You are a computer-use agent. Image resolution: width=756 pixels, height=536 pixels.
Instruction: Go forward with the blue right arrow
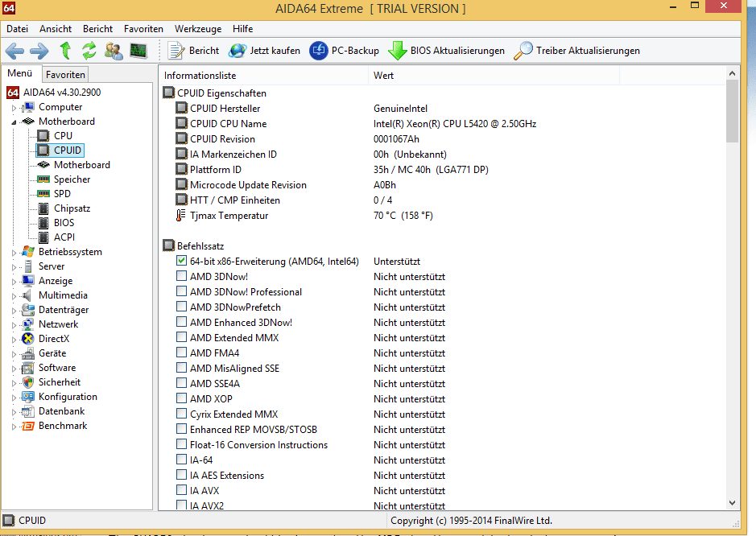(x=39, y=51)
